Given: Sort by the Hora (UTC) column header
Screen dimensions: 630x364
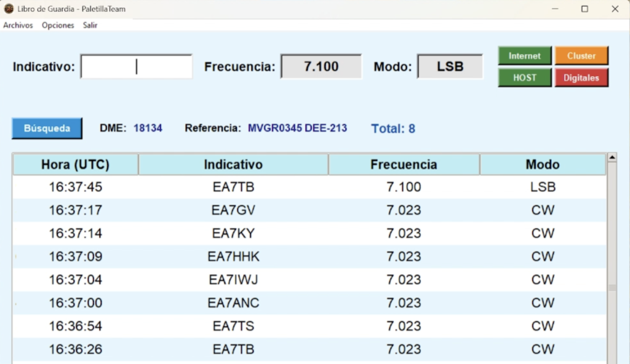Looking at the screenshot, I should point(76,164).
